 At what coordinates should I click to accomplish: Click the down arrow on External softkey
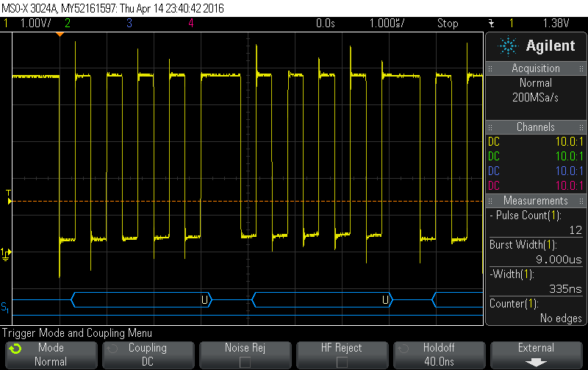pos(536,362)
